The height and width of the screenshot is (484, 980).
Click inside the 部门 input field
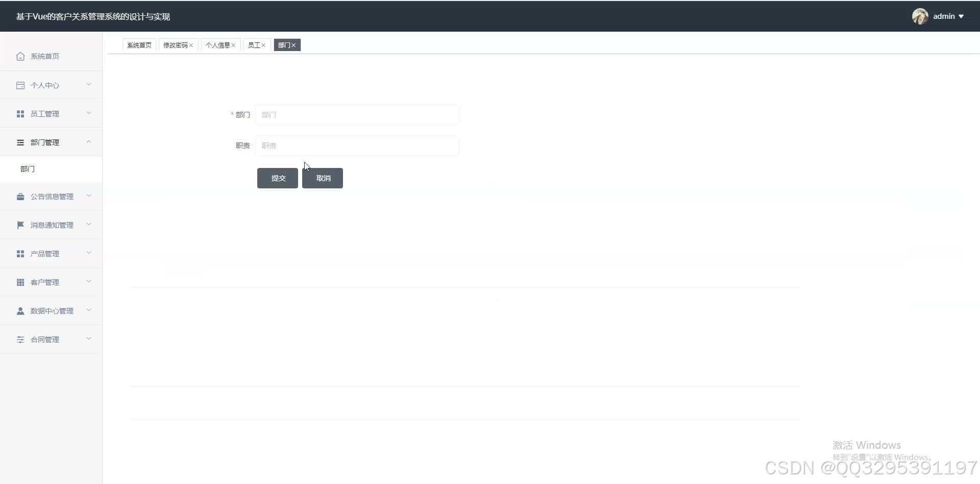tap(357, 115)
